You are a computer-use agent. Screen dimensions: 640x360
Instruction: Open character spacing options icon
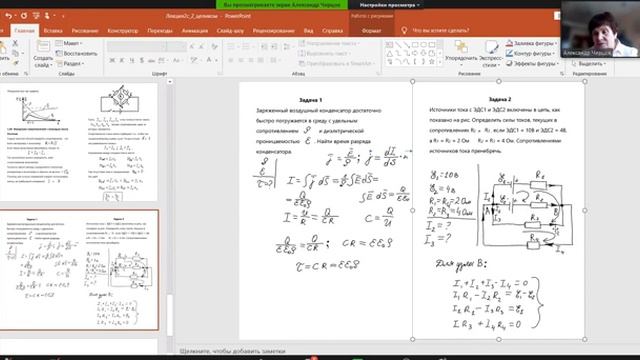click(x=162, y=60)
